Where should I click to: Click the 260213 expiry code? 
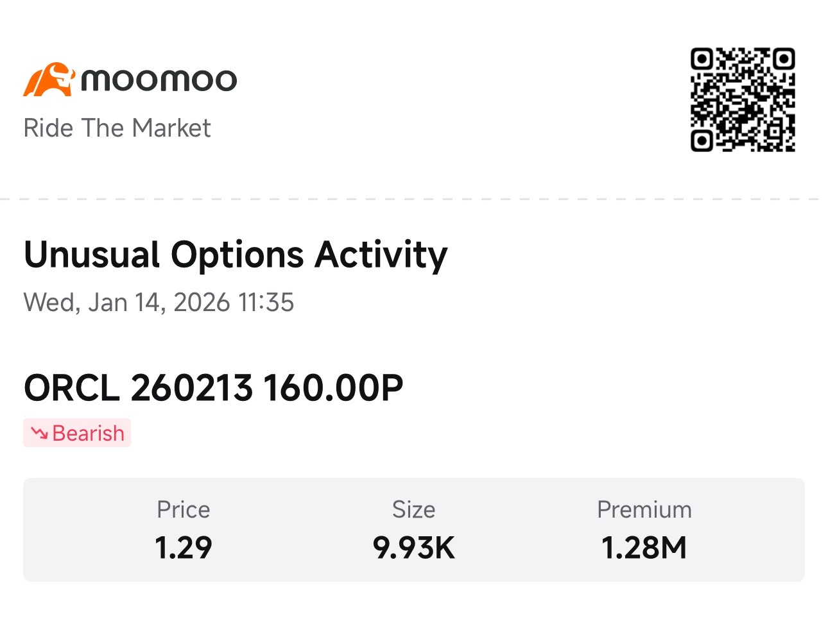[191, 388]
